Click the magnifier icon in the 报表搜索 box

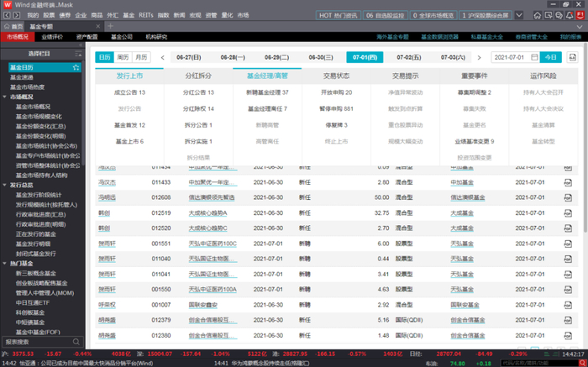[76, 342]
